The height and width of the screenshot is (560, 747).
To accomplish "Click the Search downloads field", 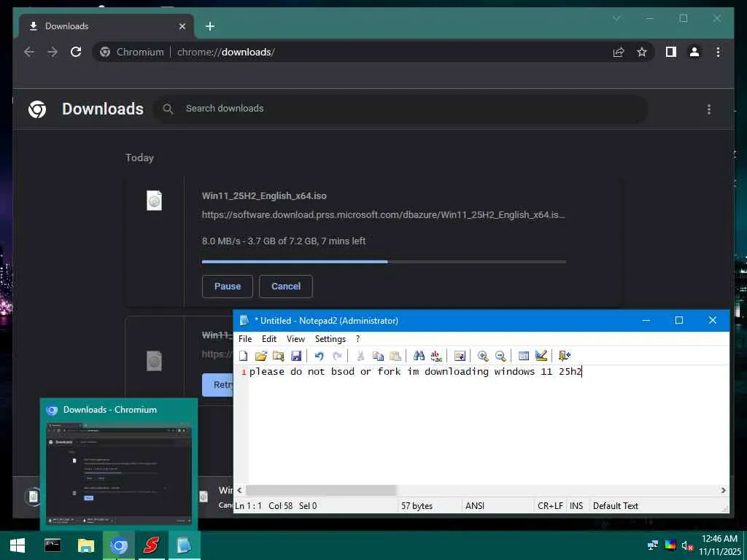I will click(x=400, y=109).
